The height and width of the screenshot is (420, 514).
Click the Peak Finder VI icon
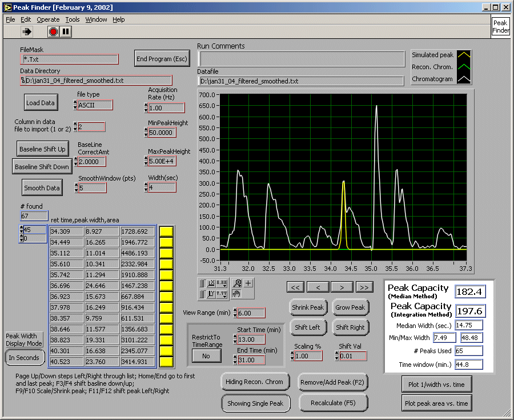501,26
